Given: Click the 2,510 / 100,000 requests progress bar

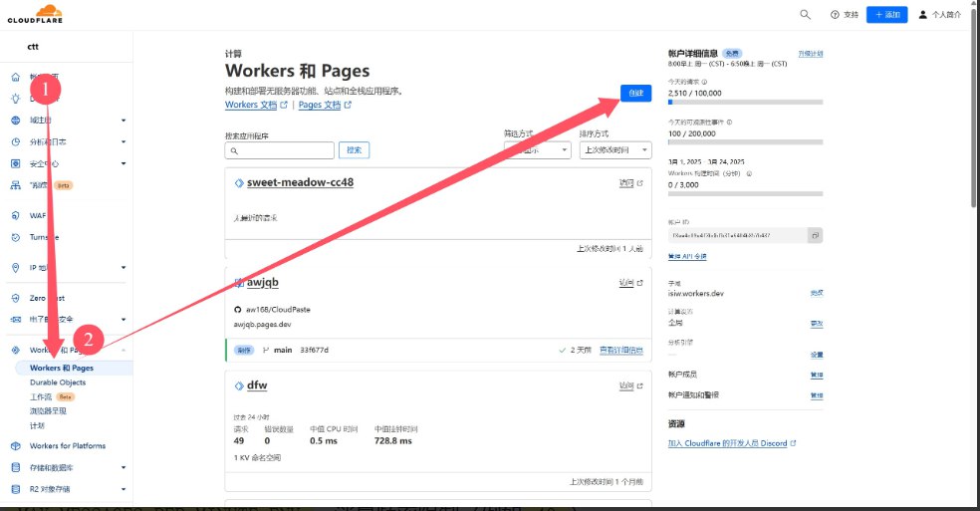Looking at the screenshot, I should 745,102.
